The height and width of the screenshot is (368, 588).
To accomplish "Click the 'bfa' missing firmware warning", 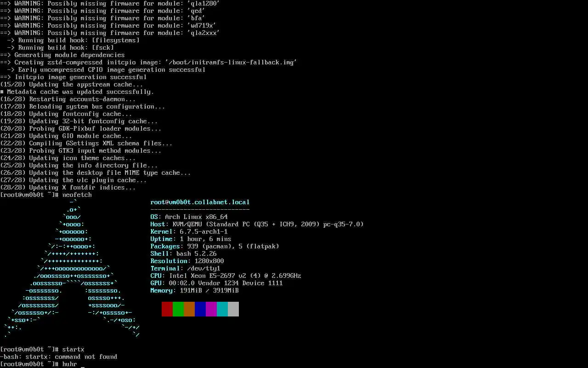I will point(103,18).
